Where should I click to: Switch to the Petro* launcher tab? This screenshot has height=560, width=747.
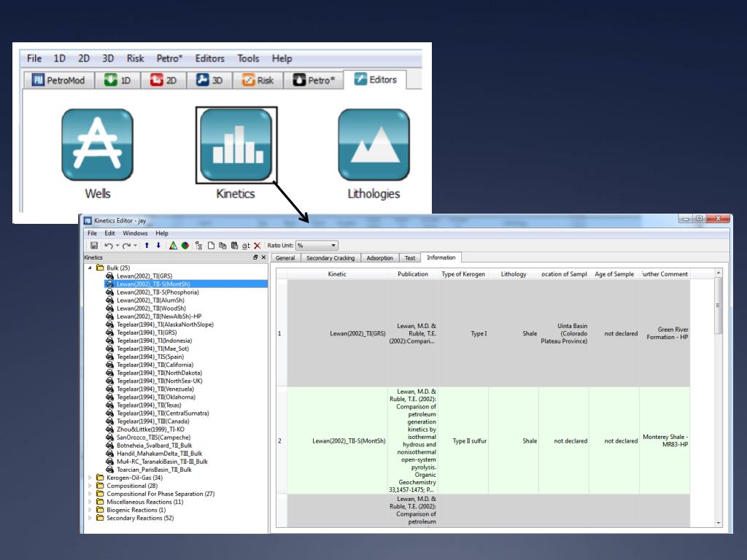coord(314,80)
